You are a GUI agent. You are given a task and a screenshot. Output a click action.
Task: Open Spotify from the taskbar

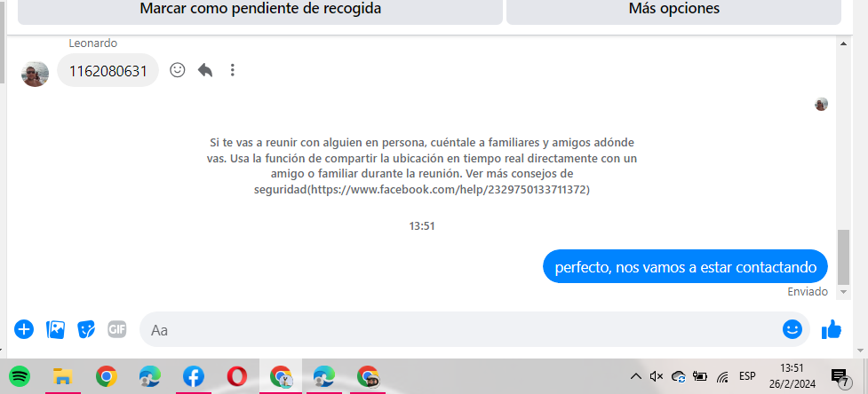tap(20, 376)
